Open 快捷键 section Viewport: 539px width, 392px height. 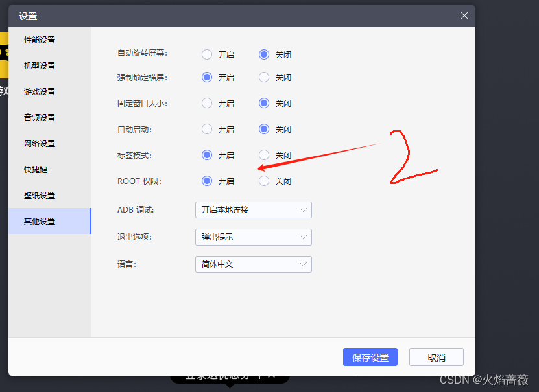pos(50,170)
